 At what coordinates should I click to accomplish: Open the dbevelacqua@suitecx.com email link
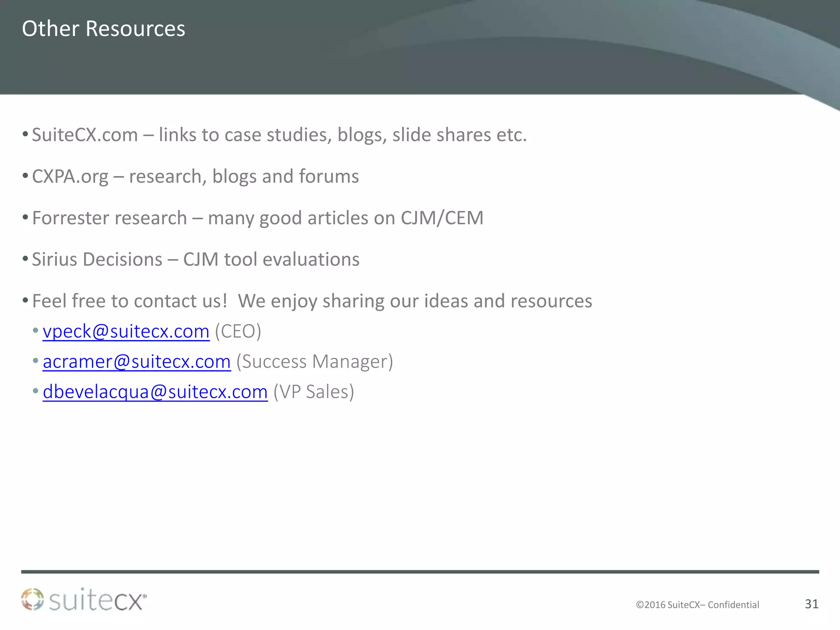155,392
